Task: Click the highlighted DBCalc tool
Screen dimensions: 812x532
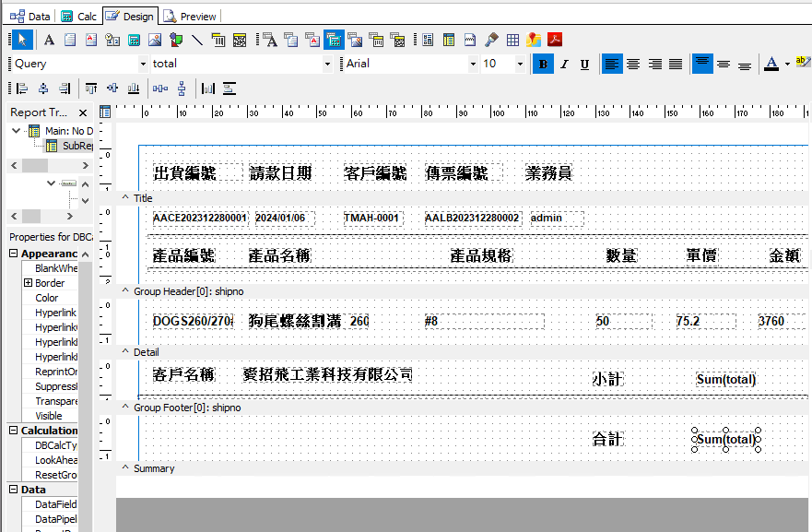Action: [x=334, y=40]
